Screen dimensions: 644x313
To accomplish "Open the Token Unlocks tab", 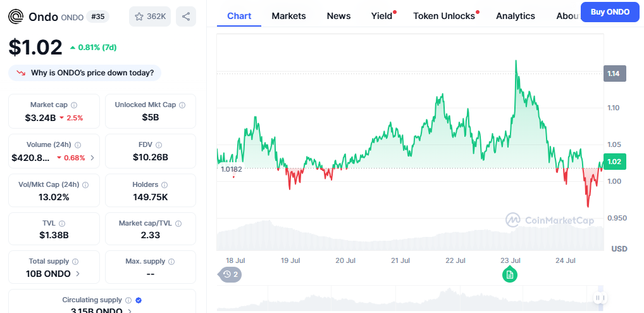I will click(444, 16).
